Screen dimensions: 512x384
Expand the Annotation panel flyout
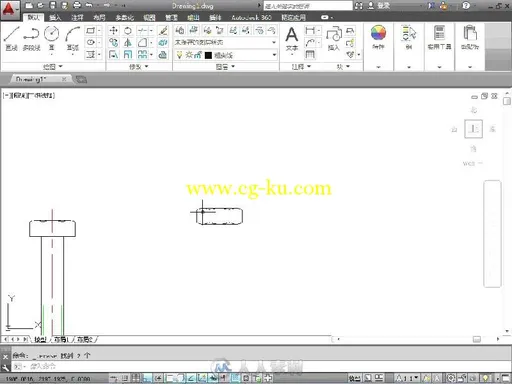click(301, 67)
